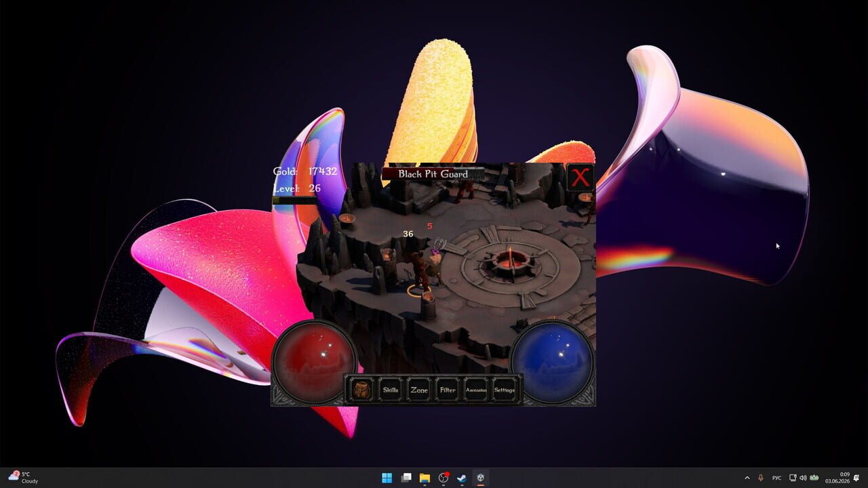Open the game Settings
868x488 pixels.
tap(505, 390)
